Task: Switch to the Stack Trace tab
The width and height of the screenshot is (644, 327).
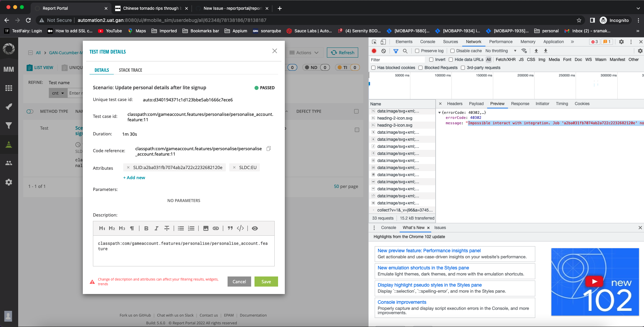Action: [130, 70]
